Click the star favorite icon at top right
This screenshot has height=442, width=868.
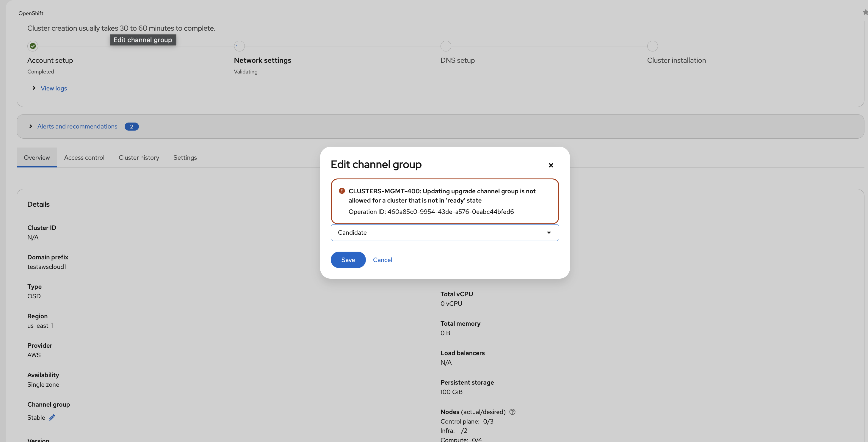[x=865, y=12]
